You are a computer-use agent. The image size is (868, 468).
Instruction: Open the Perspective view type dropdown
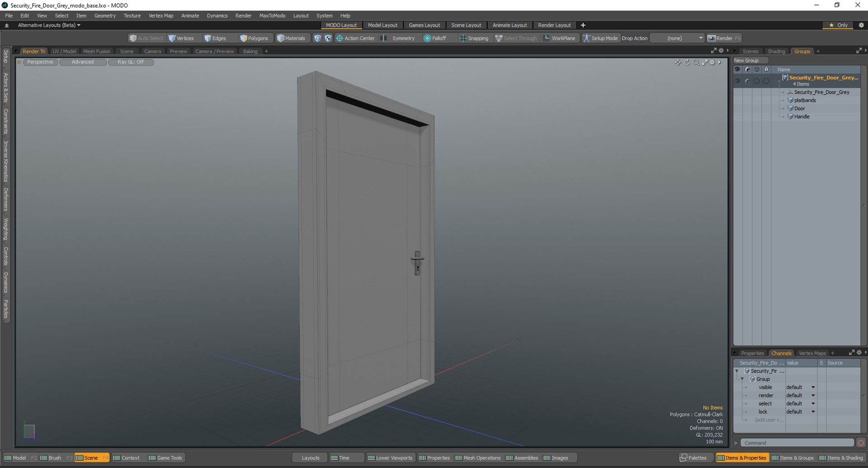40,62
